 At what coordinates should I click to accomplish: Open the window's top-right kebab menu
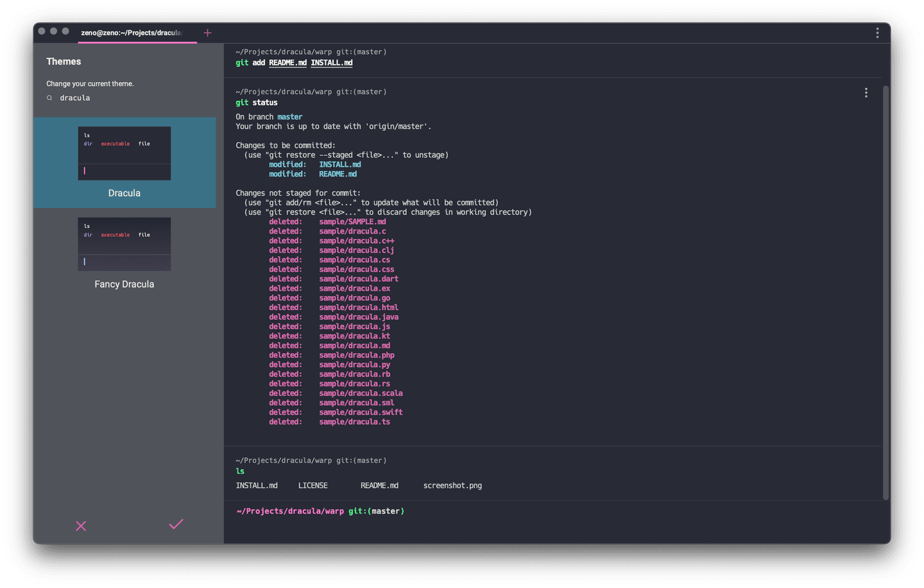point(877,33)
